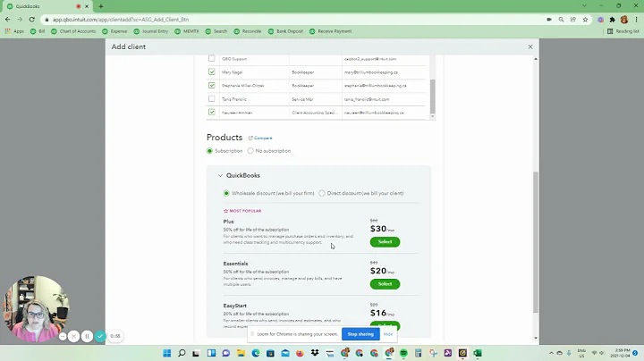Open a new browser tab
The width and height of the screenshot is (644, 361).
point(101,6)
